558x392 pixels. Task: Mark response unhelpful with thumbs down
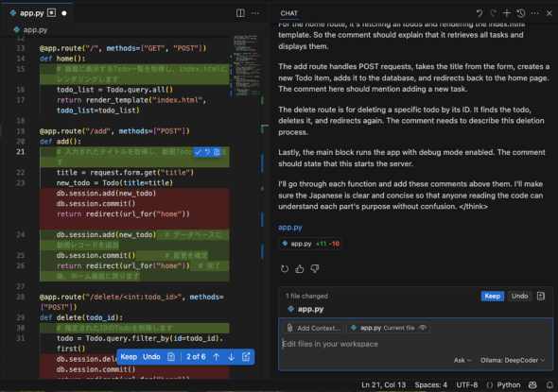[x=315, y=269]
